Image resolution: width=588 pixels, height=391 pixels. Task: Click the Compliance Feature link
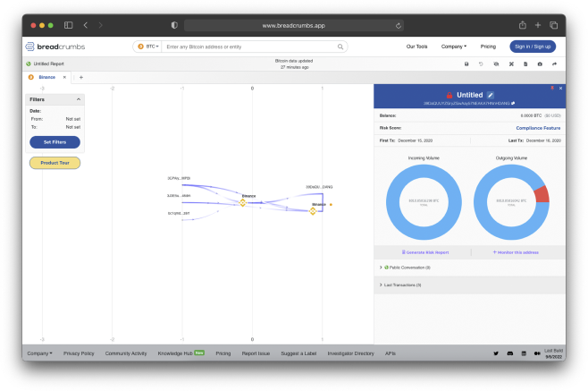click(x=538, y=128)
